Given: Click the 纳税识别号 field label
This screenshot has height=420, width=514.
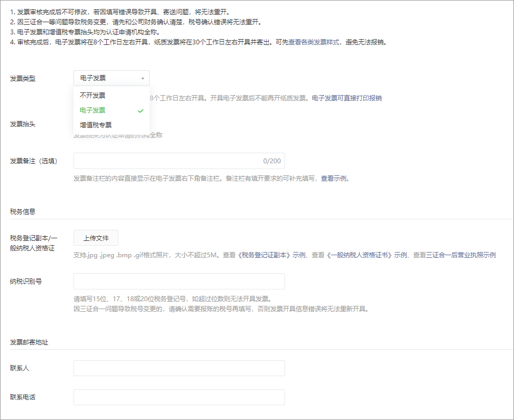Looking at the screenshot, I should click(x=26, y=281).
